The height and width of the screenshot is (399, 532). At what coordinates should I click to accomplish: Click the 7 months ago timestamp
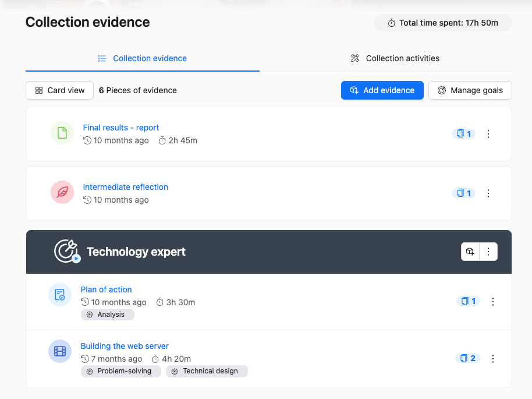click(x=112, y=359)
